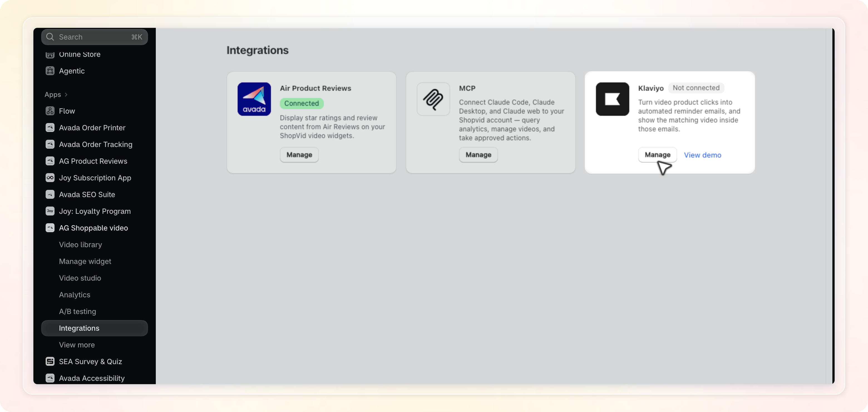Click the AG Product Reviews icon
Viewport: 868px width, 412px height.
click(x=50, y=161)
